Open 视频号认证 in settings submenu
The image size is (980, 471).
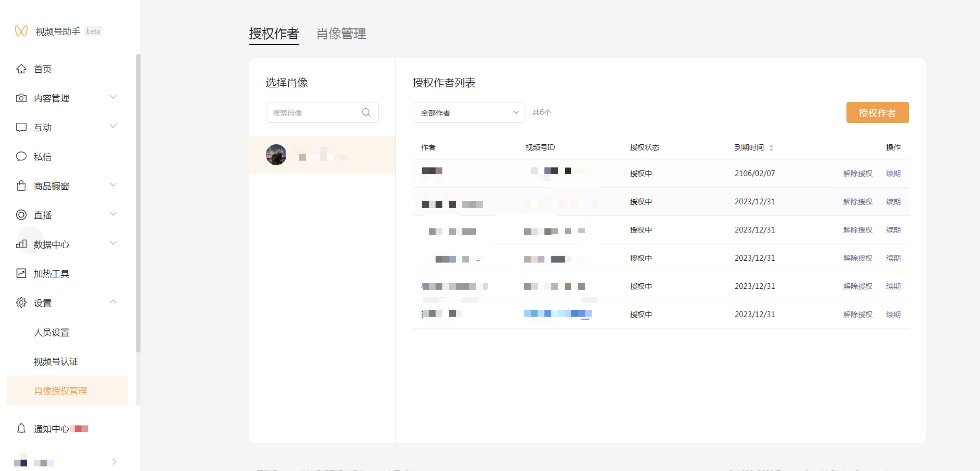[56, 362]
